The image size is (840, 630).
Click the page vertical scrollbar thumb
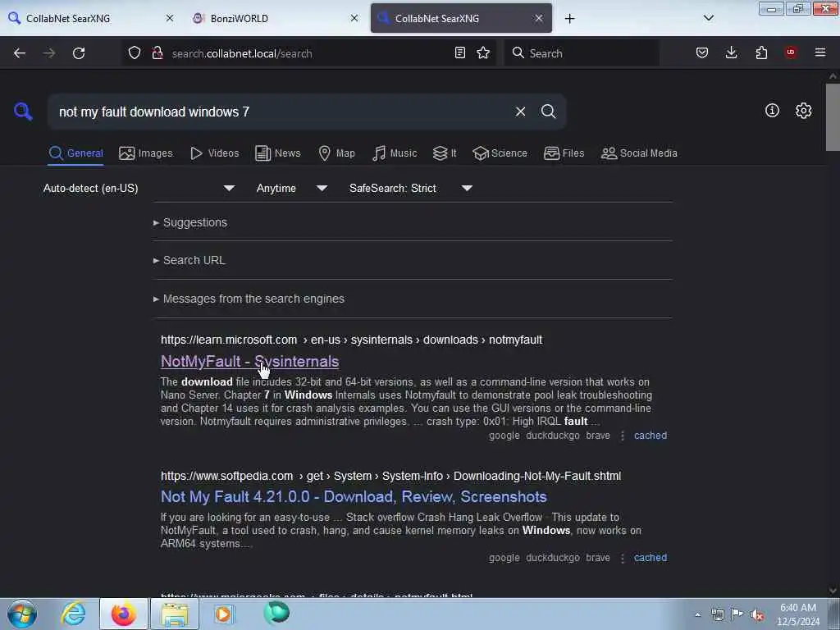coord(833,118)
